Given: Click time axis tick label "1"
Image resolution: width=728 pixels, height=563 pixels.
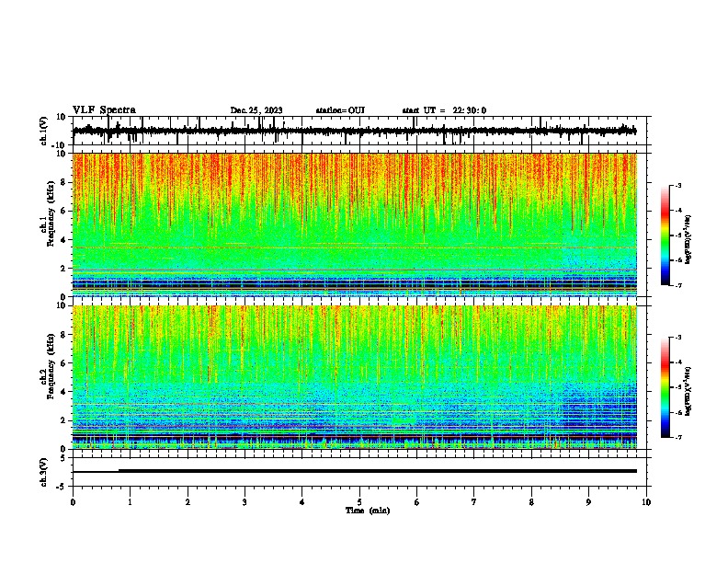Looking at the screenshot, I should [x=131, y=502].
